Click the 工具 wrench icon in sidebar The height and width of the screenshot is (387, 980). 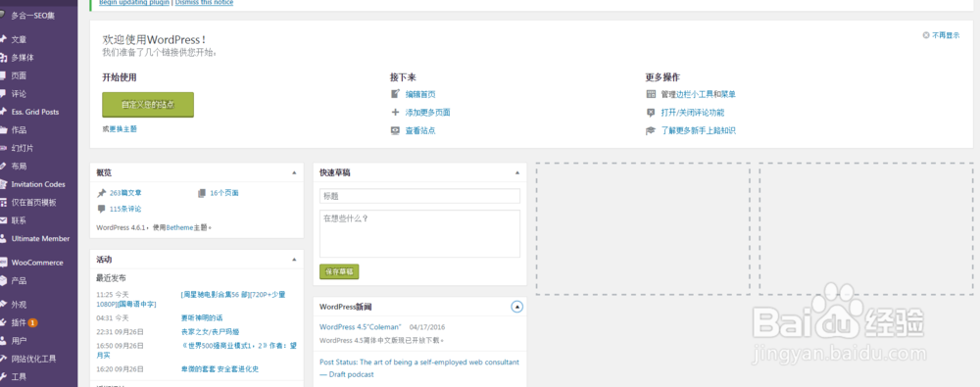(x=4, y=377)
